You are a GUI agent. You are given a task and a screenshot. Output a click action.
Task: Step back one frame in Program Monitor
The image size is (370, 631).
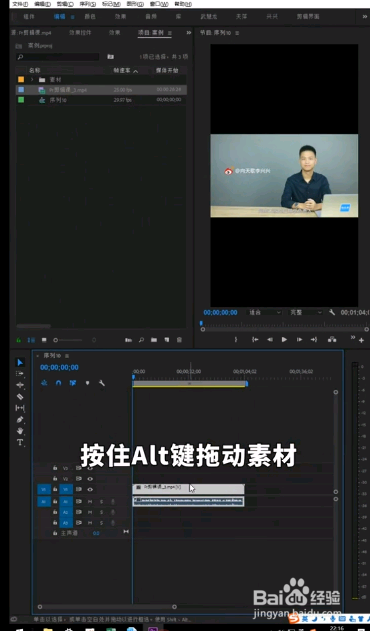pos(270,340)
